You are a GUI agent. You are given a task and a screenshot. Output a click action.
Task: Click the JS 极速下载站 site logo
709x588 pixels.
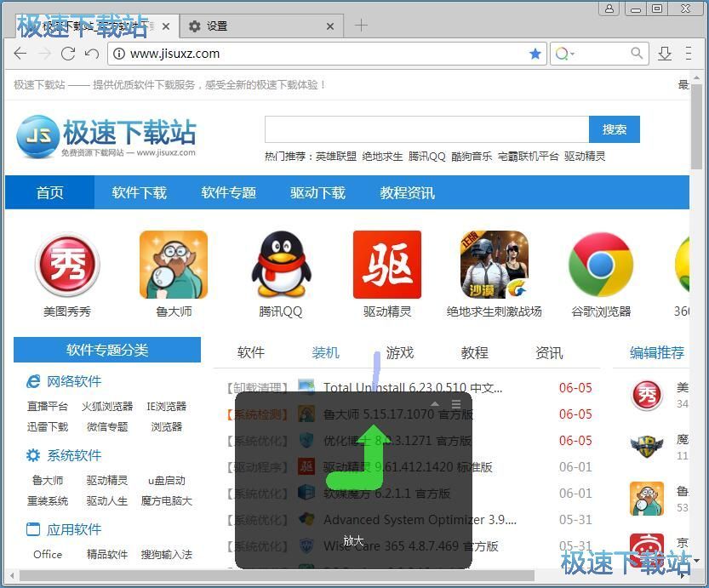tap(106, 136)
